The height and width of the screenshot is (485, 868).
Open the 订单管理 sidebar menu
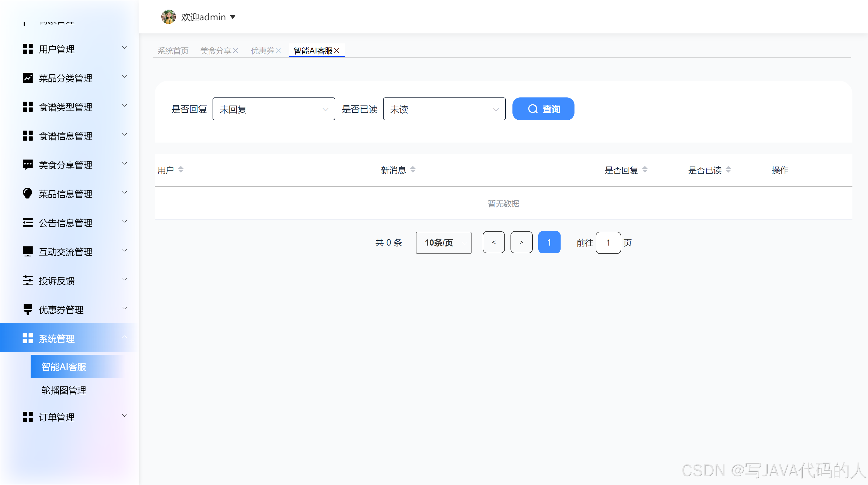click(70, 417)
